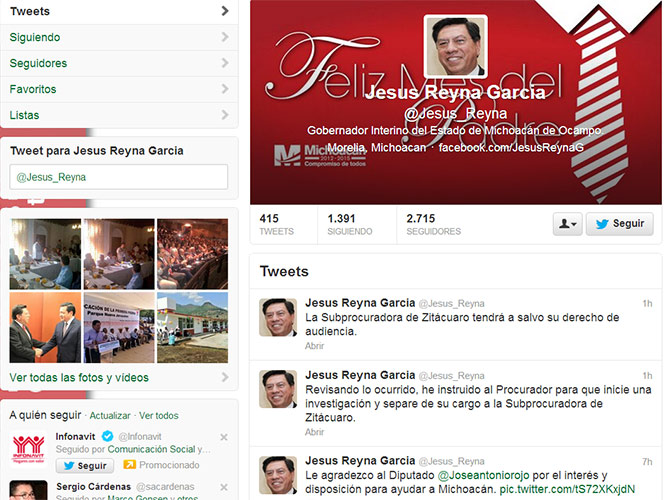Open the Tweets menu item

tap(119, 11)
